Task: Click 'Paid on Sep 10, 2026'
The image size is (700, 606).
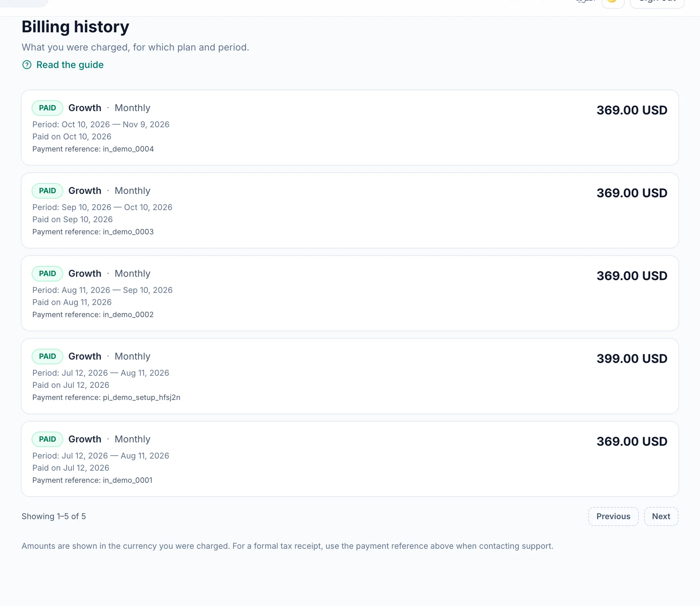Action: tap(72, 220)
